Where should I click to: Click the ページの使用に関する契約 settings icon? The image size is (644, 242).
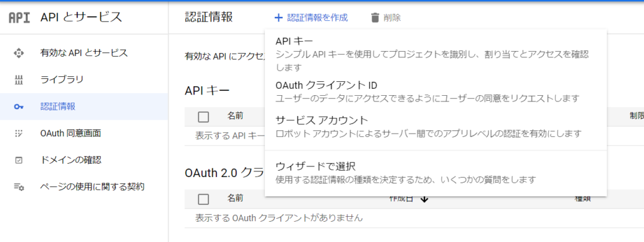point(19,187)
